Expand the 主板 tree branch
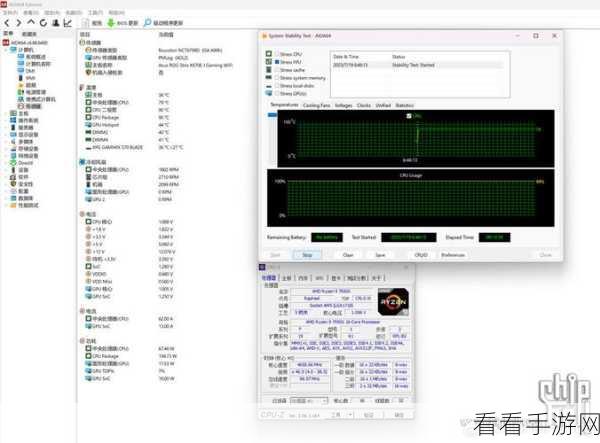The width and height of the screenshot is (600, 443). tap(6, 114)
